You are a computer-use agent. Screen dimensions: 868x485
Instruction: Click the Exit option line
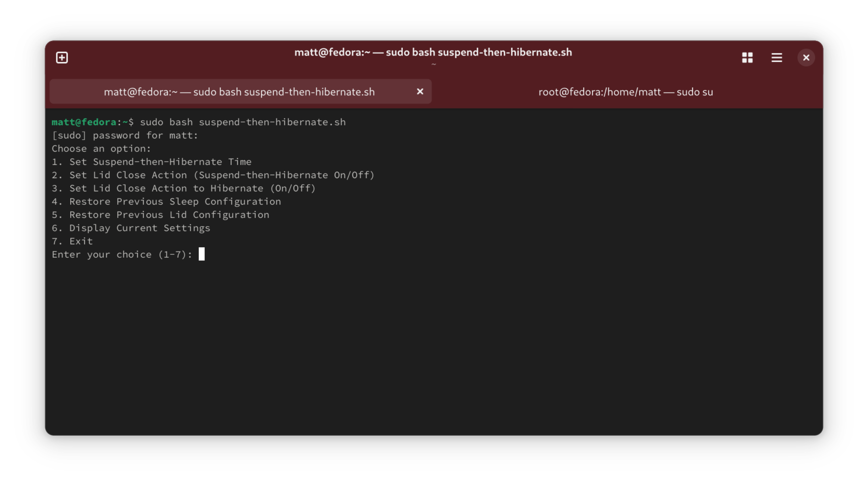tap(72, 241)
